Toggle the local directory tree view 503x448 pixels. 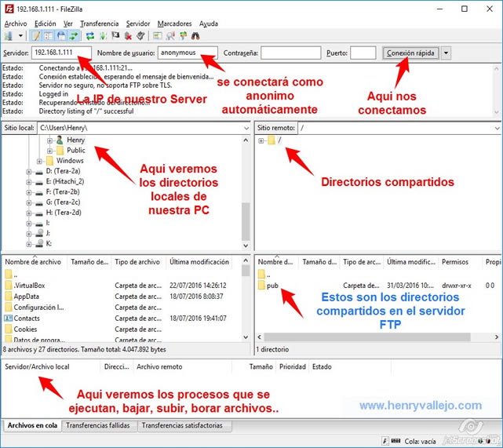click(x=49, y=36)
